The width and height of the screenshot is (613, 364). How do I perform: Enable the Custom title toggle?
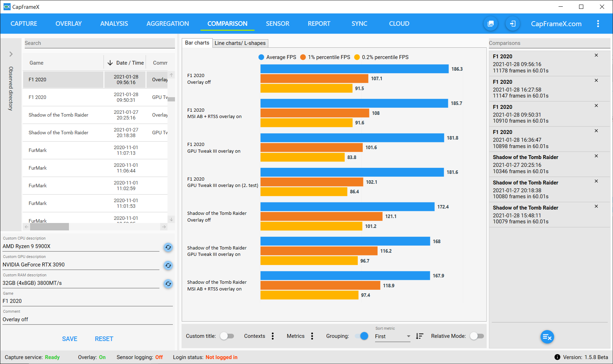click(227, 336)
